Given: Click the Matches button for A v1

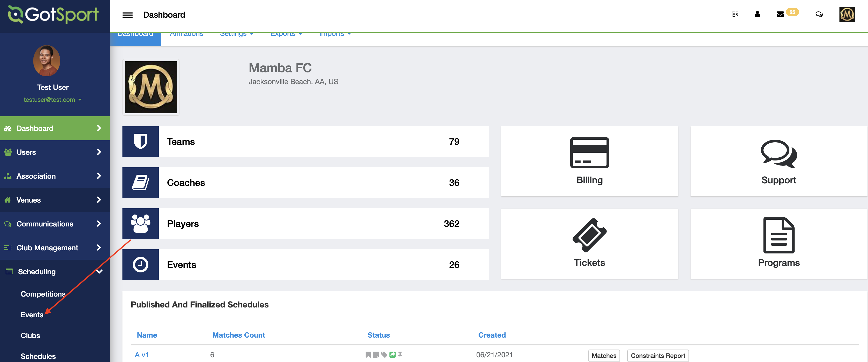Looking at the screenshot, I should (604, 356).
